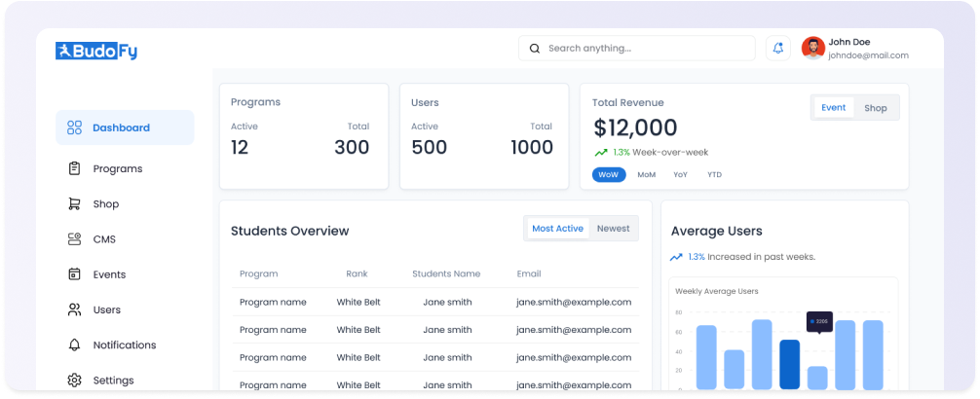The height and width of the screenshot is (399, 980).
Task: Click the Search anything input field
Action: [x=643, y=48]
